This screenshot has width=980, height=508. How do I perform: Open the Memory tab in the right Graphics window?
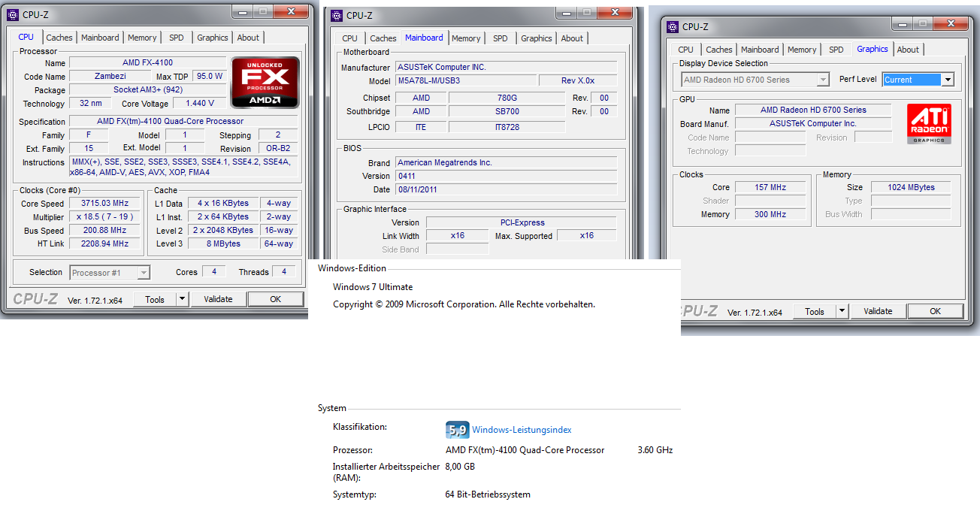pyautogui.click(x=802, y=50)
